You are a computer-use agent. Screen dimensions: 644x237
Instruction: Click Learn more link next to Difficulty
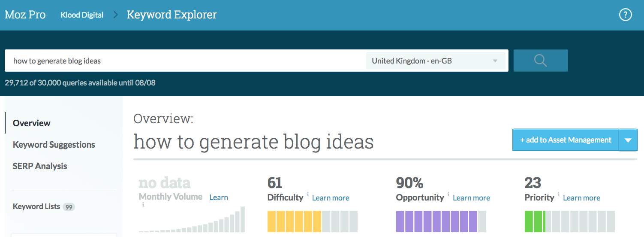tap(331, 198)
